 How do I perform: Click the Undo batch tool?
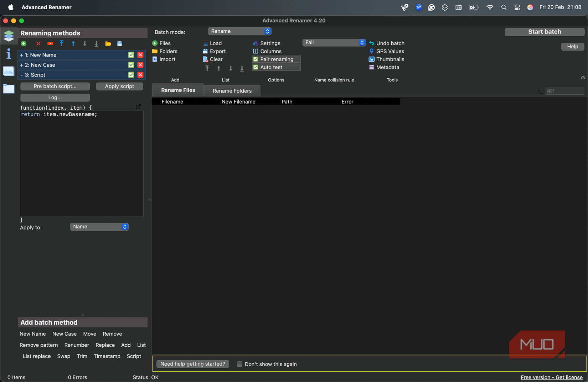(x=387, y=43)
